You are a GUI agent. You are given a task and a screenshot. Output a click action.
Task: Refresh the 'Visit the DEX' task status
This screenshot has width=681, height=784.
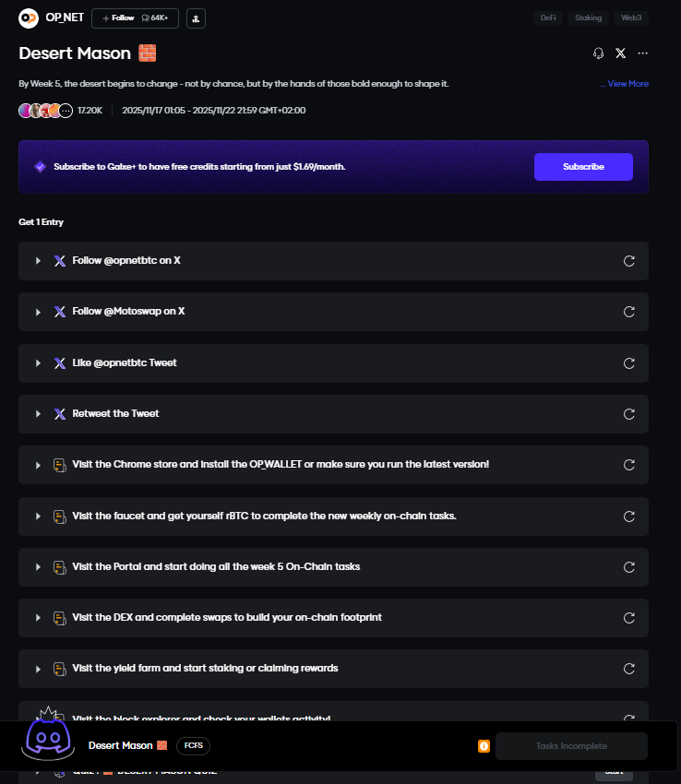click(x=629, y=618)
